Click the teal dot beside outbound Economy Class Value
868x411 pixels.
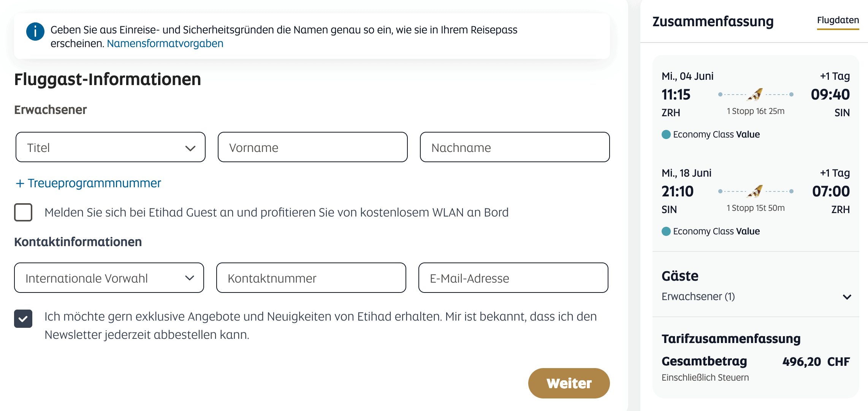click(x=666, y=134)
